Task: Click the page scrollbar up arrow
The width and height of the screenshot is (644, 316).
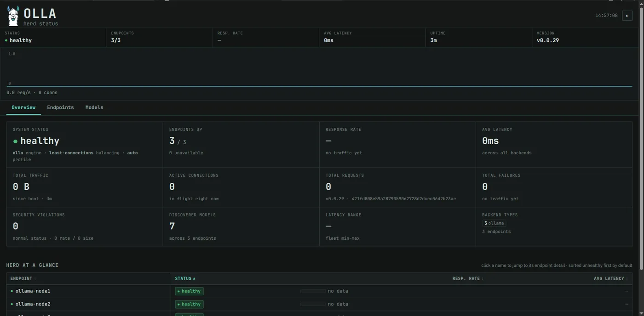Action: (x=641, y=3)
